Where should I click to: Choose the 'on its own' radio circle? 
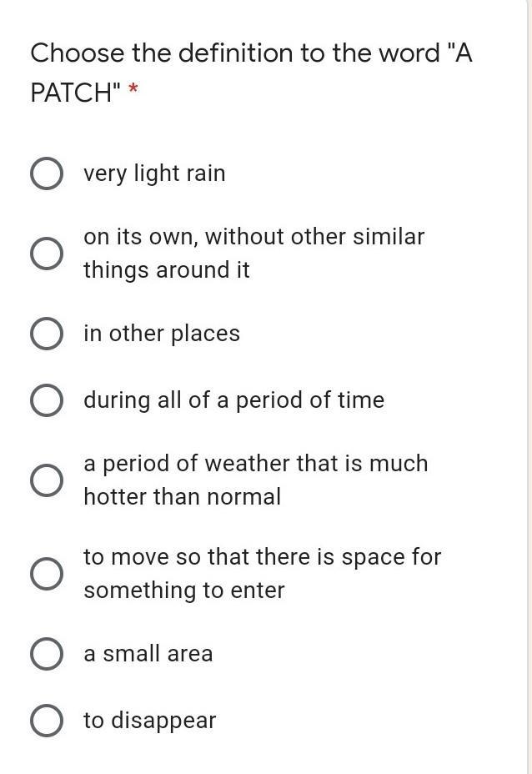point(47,254)
